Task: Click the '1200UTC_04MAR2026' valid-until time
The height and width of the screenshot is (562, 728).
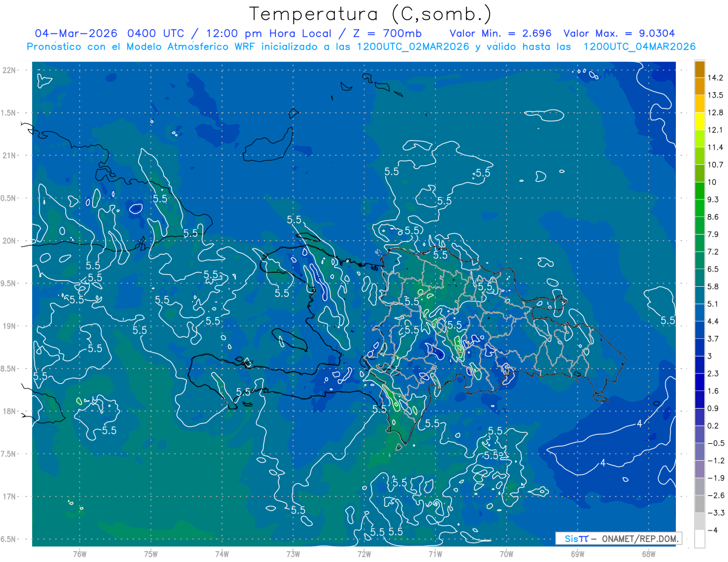Action: point(639,47)
